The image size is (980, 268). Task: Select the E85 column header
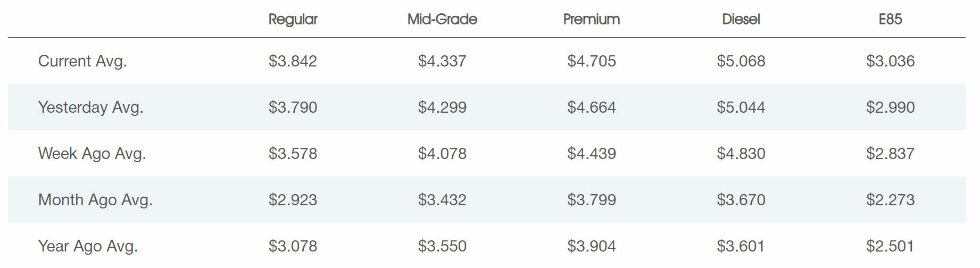pos(890,19)
